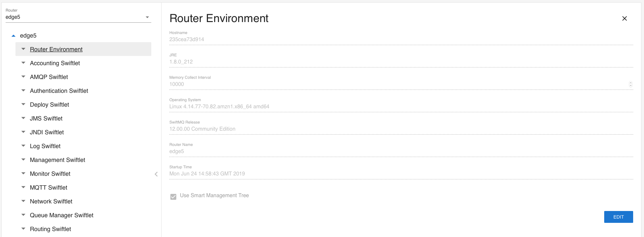Click the EDIT button
The width and height of the screenshot is (644, 237).
(618, 217)
